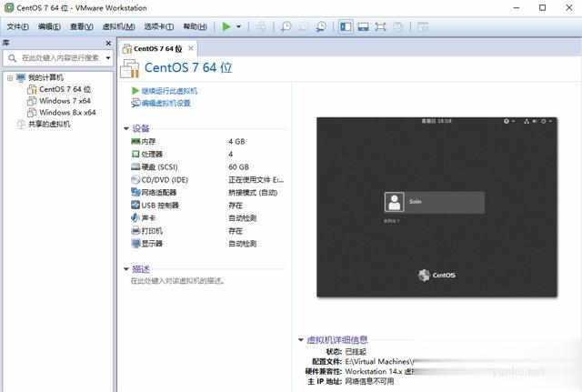Click the send Ctrl+Alt+Del toolbar icon

click(x=261, y=26)
